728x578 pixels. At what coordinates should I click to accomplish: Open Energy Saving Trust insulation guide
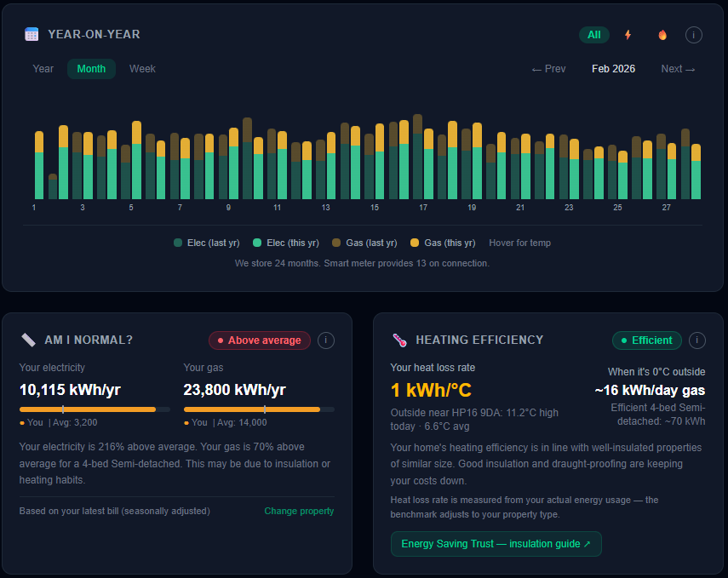[x=496, y=544]
